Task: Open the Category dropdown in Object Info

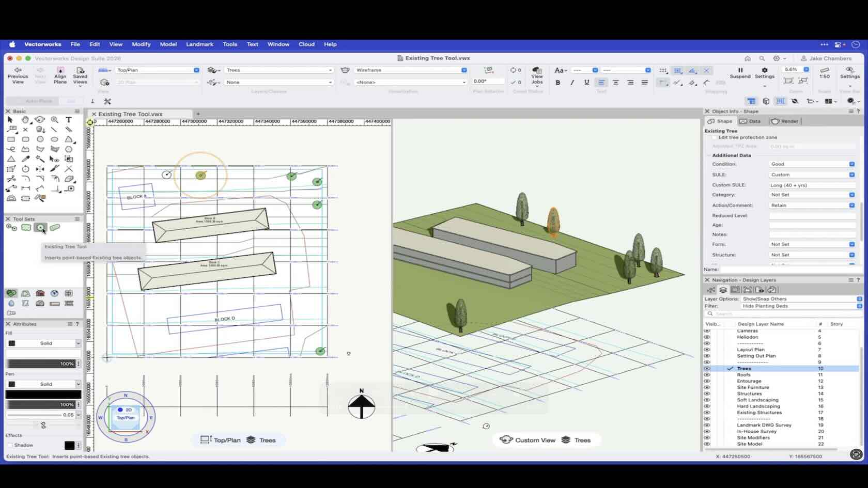Action: (x=812, y=195)
